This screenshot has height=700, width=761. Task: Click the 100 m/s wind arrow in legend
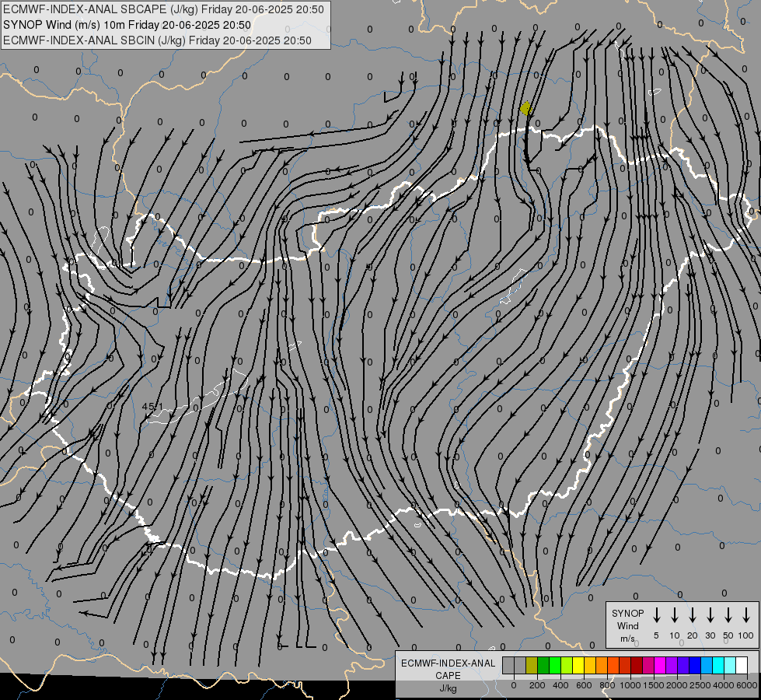[x=746, y=615]
